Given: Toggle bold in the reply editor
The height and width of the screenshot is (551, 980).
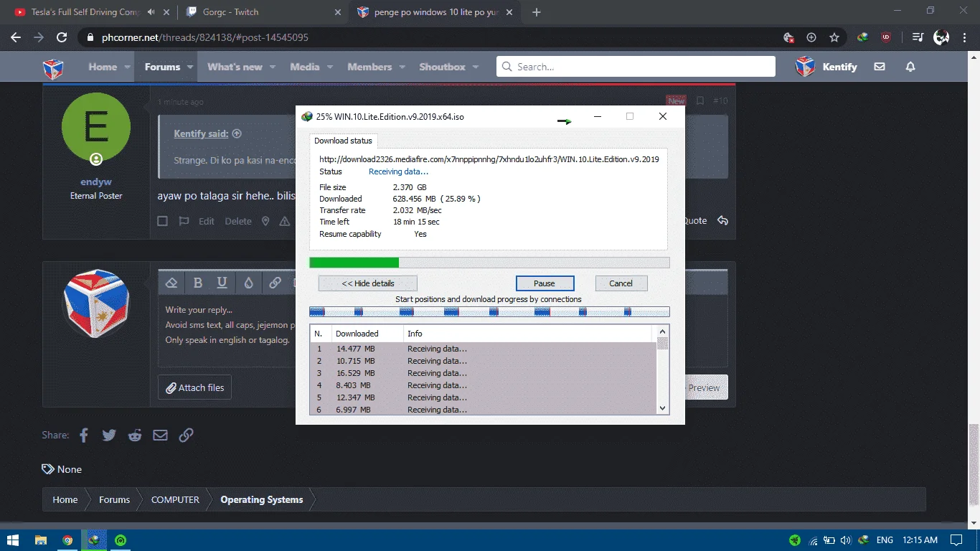Looking at the screenshot, I should coord(198,283).
